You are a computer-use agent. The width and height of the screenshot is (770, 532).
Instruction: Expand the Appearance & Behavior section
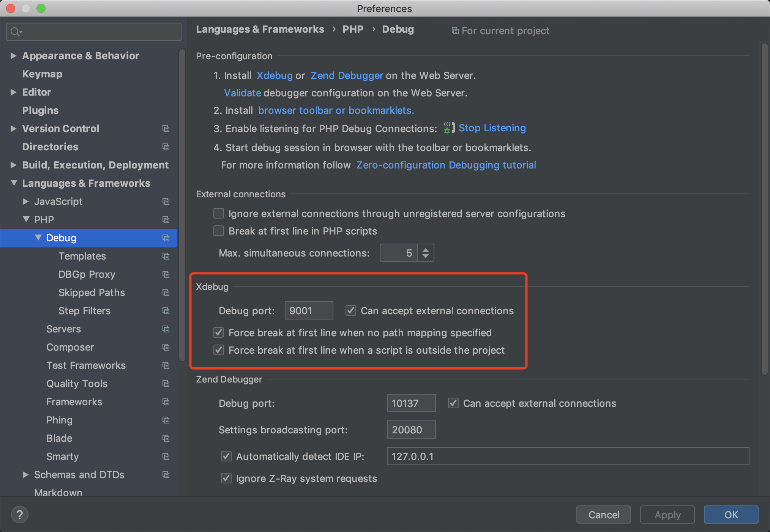click(13, 55)
